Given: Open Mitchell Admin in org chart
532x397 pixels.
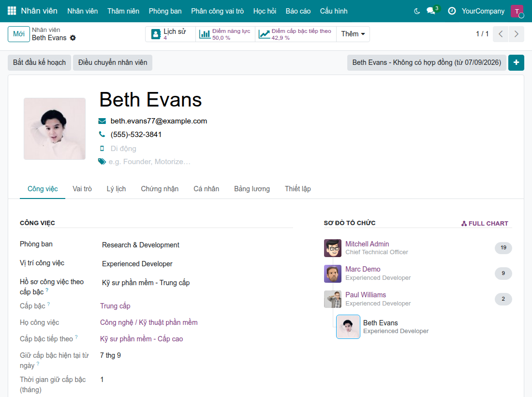Looking at the screenshot, I should click(367, 244).
